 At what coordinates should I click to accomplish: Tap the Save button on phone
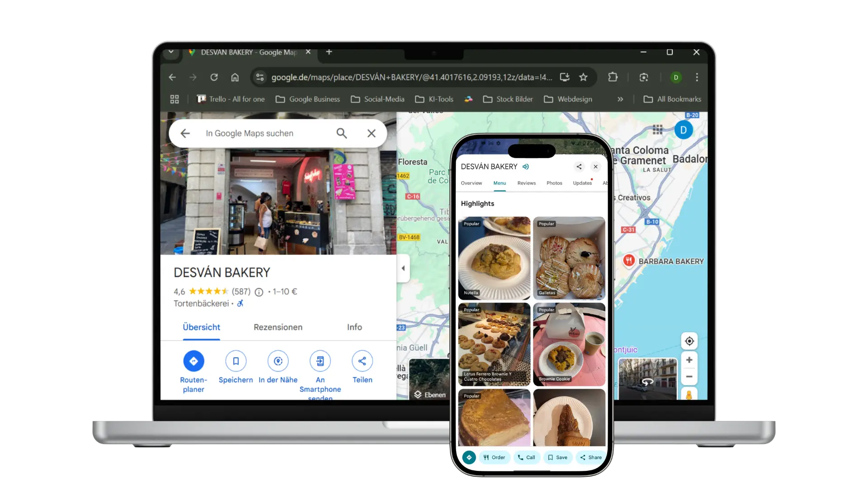click(x=558, y=457)
